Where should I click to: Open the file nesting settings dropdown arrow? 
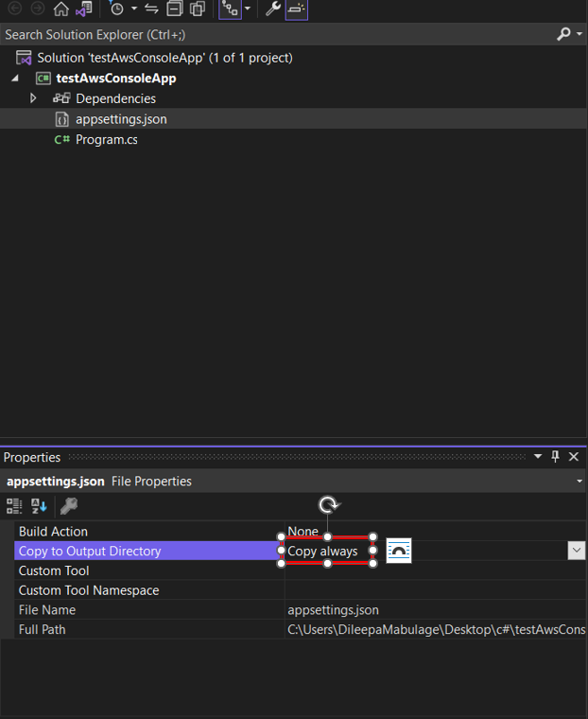(248, 9)
